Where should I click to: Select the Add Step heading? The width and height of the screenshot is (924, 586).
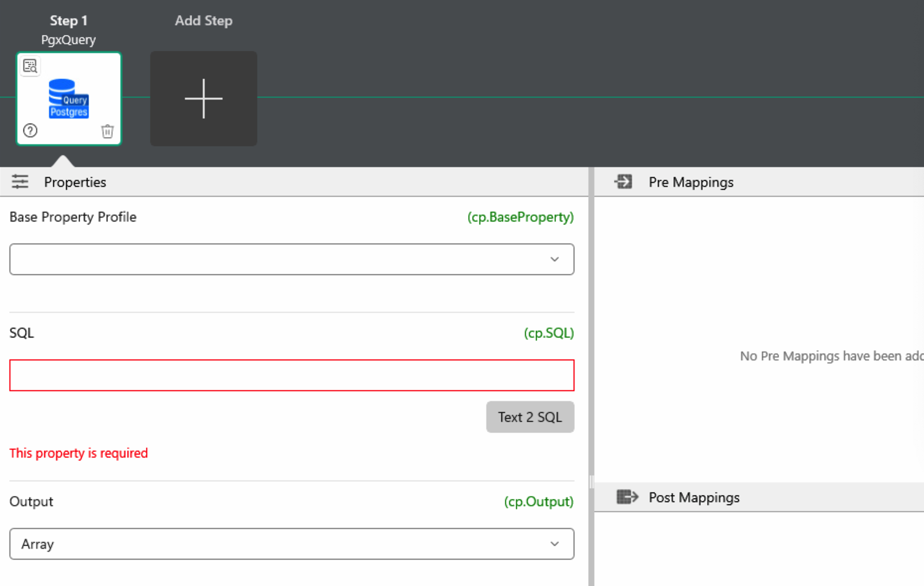point(203,21)
